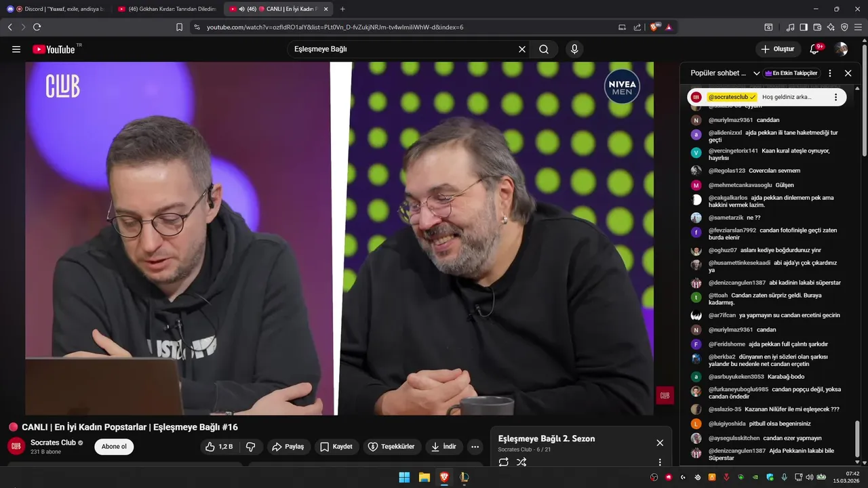Open Brave Shields lion icon
Image resolution: width=868 pixels, height=488 pixels.
pos(654,27)
